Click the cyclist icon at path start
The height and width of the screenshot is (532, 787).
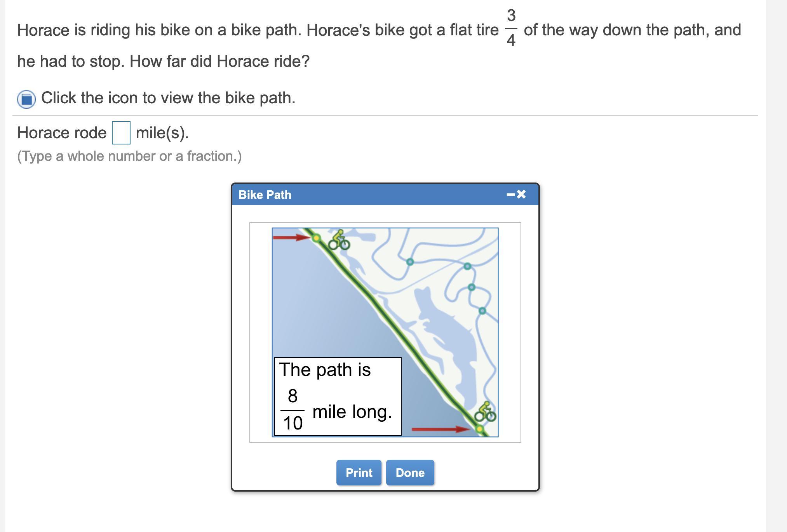pyautogui.click(x=339, y=240)
